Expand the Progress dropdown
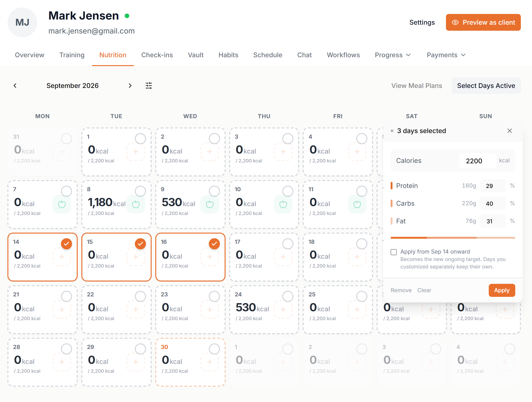Screen dimensions: 532x402 393,55
